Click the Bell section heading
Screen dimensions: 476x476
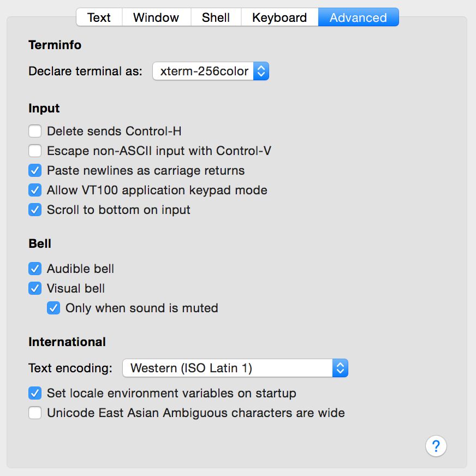pyautogui.click(x=40, y=243)
